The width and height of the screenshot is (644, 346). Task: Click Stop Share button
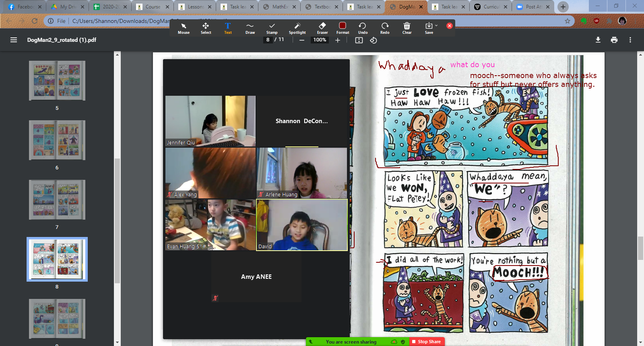[x=427, y=342]
